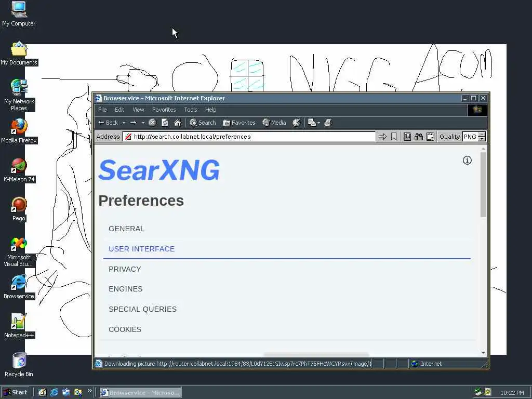
Task: Click the Go arrow next to address bar
Action: 382,137
